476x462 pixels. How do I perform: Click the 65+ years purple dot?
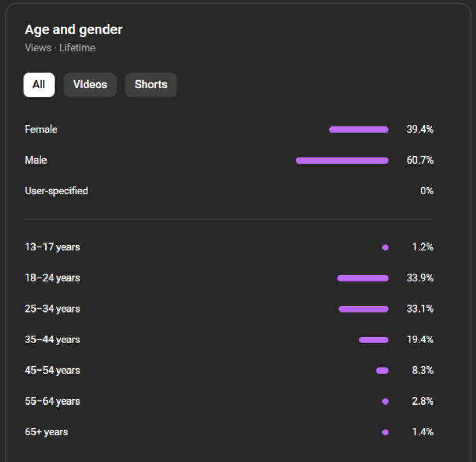385,432
